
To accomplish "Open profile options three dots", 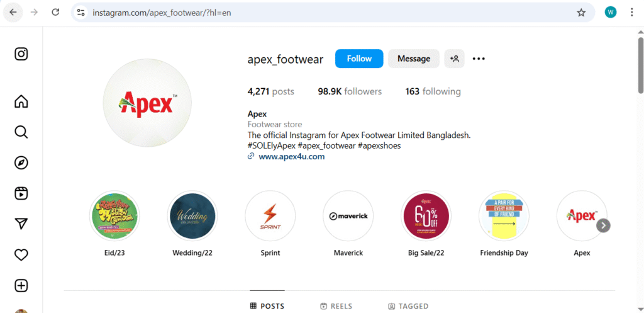I will pos(479,59).
